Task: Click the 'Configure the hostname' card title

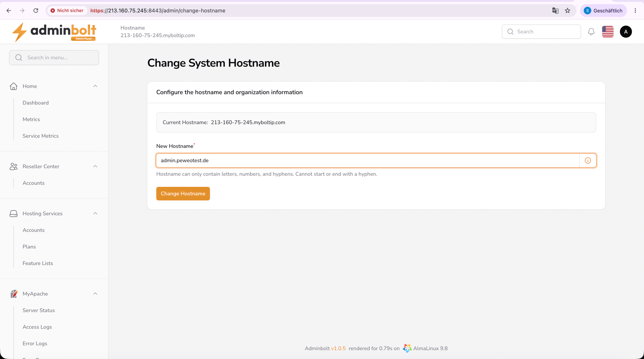Action: (x=229, y=92)
